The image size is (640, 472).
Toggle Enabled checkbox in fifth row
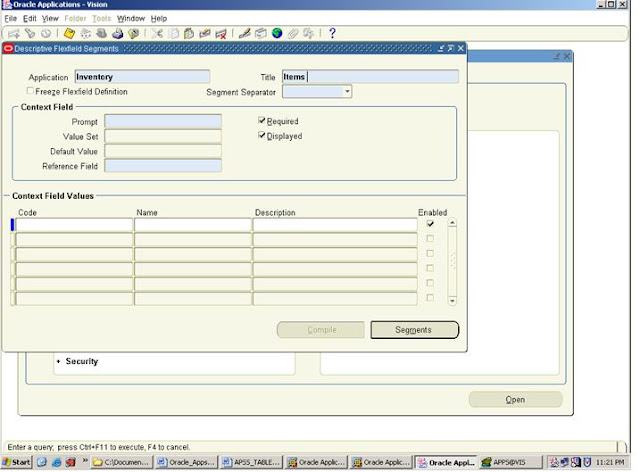430,283
